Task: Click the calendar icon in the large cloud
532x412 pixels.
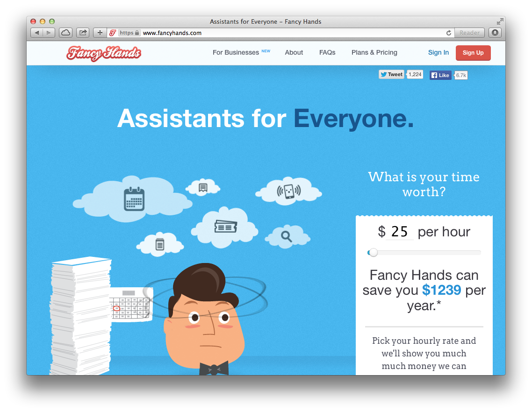Action: pos(134,199)
